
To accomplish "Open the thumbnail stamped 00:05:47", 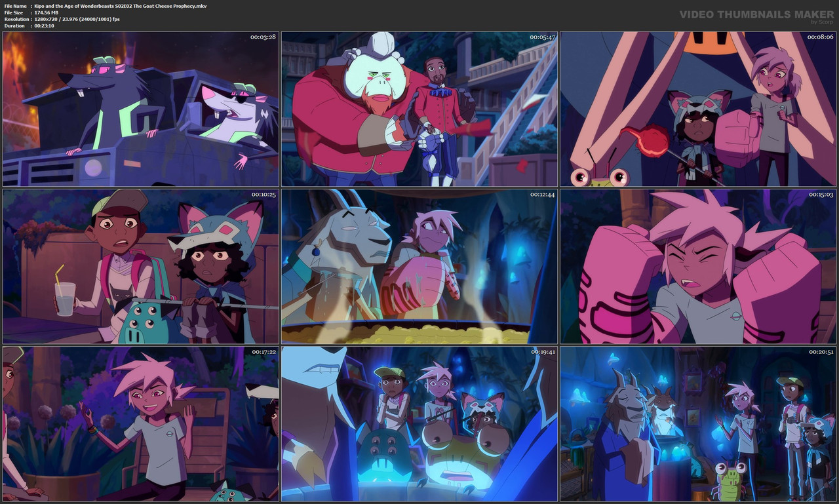I will (419, 109).
